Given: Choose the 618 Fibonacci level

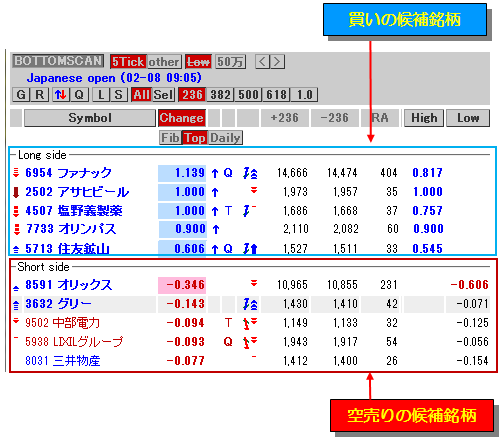Looking at the screenshot, I should (x=276, y=95).
